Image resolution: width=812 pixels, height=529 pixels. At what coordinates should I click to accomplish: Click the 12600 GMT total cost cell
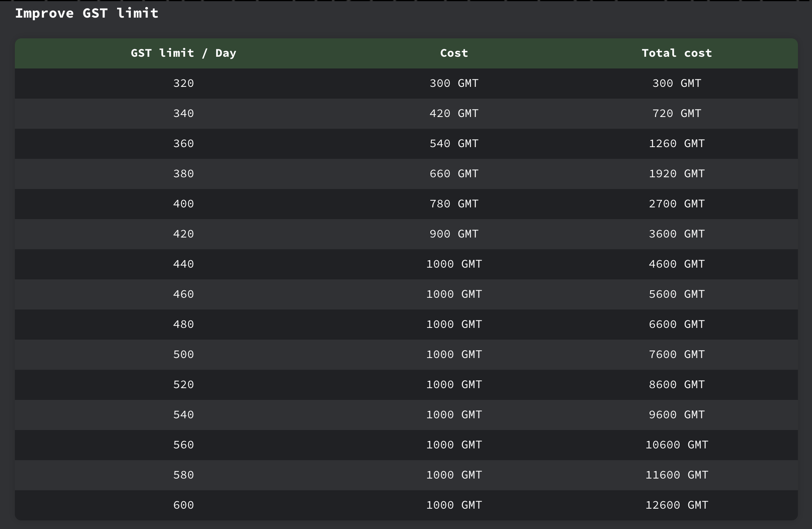(677, 505)
